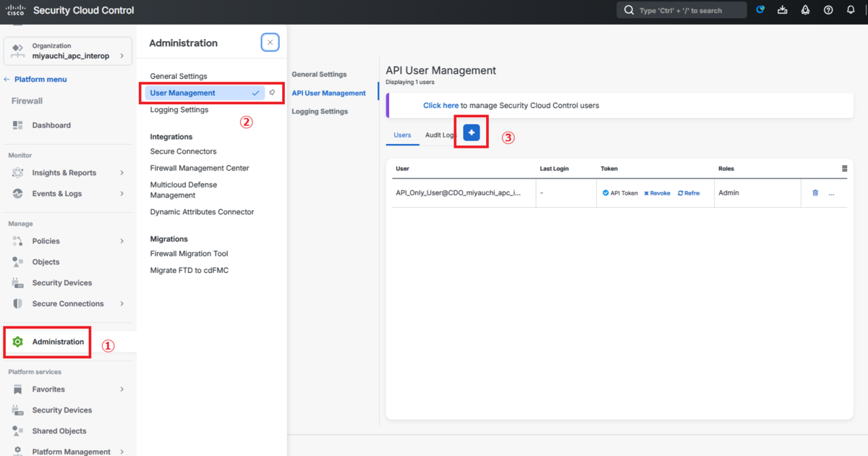Viewport: 868px width, 456px height.
Task: Focus the 'Ctrl + /' search field
Action: (682, 10)
